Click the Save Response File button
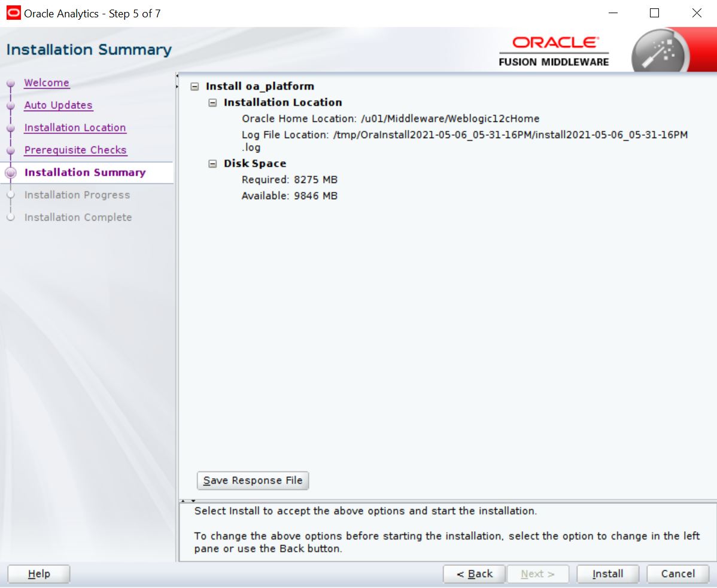Image resolution: width=717 pixels, height=588 pixels. click(253, 481)
